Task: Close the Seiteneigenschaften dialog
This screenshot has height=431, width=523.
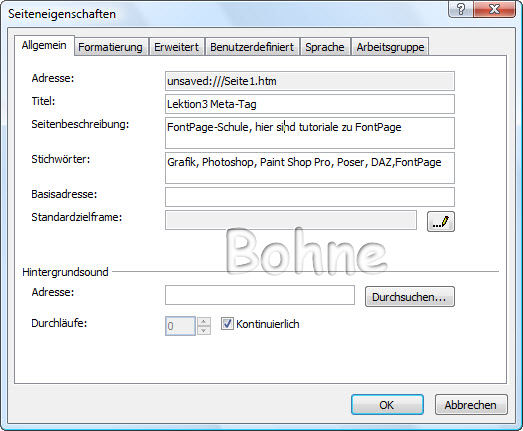Action: pos(494,8)
